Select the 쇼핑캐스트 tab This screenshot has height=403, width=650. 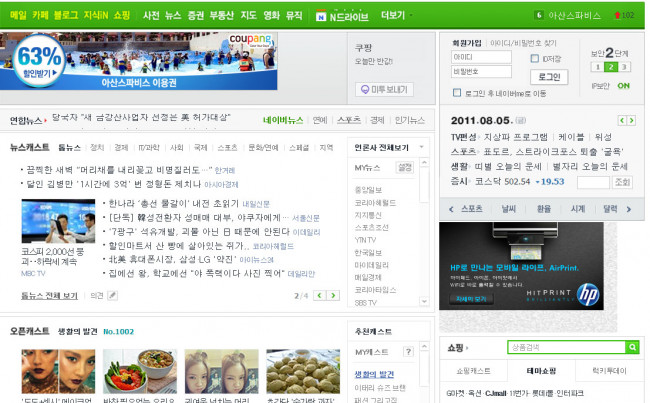[x=473, y=371]
